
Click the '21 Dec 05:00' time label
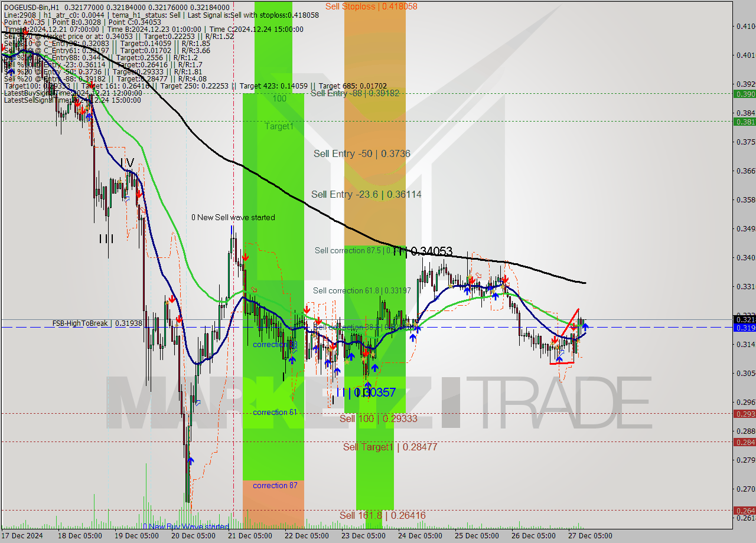[249, 536]
